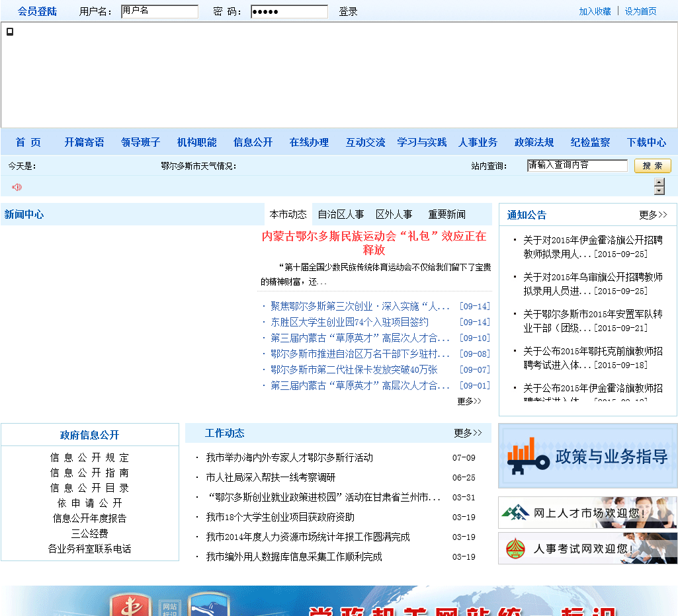This screenshot has height=616, width=678.
Task: Open 09-10 news 第三届内蒙古草原英才
Action: click(360, 338)
